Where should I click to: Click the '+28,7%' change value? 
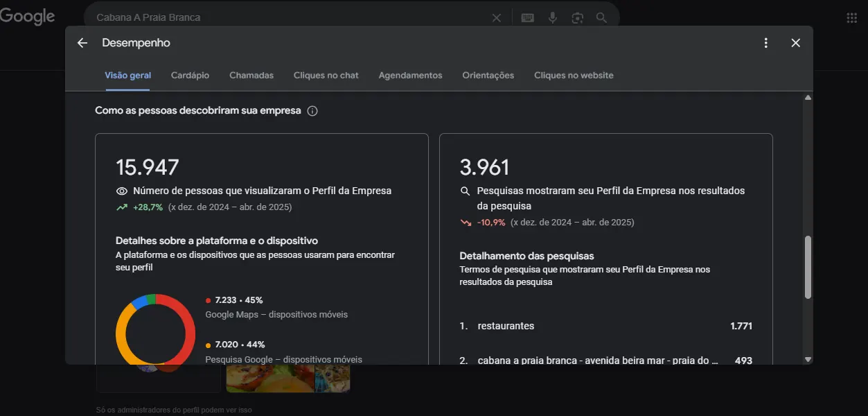[148, 207]
